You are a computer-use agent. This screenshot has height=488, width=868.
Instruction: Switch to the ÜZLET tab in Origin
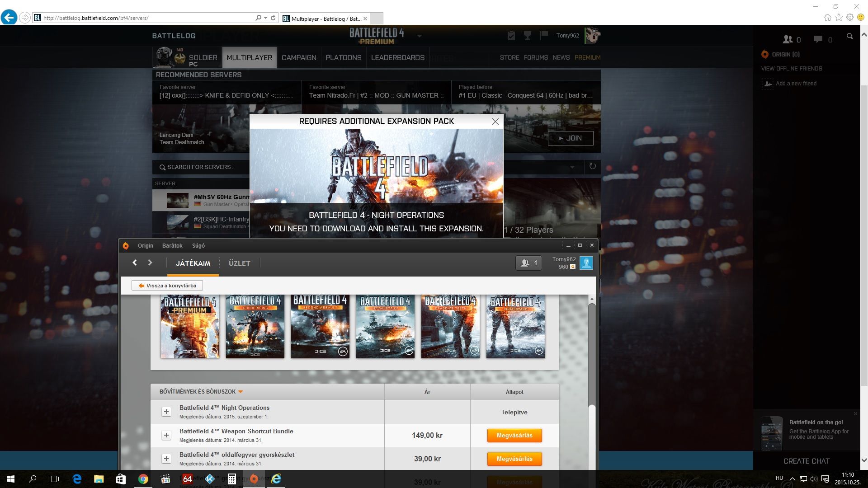239,263
